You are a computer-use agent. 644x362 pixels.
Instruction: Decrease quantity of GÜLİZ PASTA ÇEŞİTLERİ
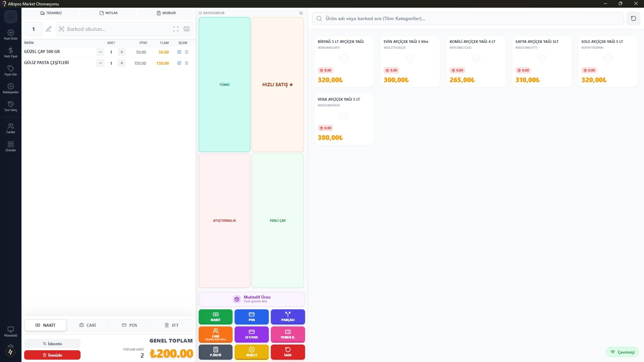point(100,63)
